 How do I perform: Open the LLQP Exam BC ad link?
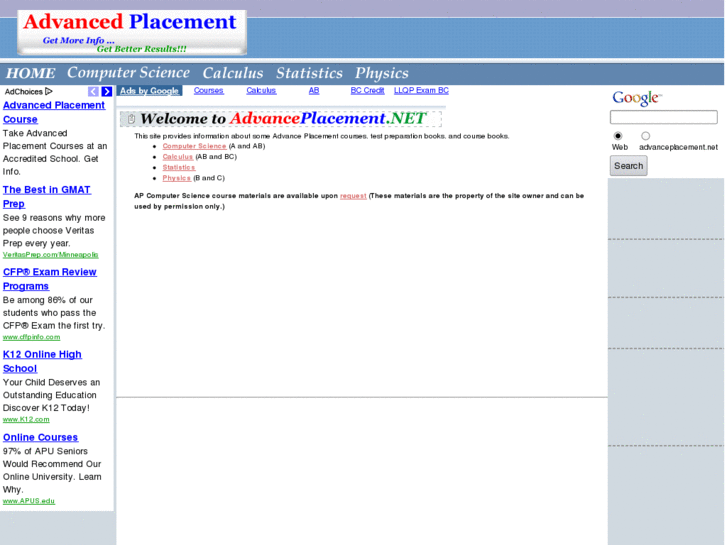click(421, 90)
